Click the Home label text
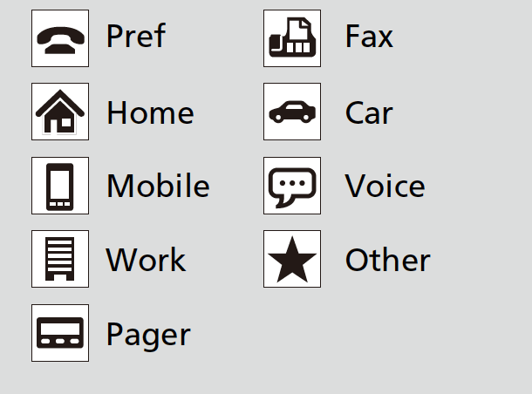The image size is (532, 394). coord(150,112)
